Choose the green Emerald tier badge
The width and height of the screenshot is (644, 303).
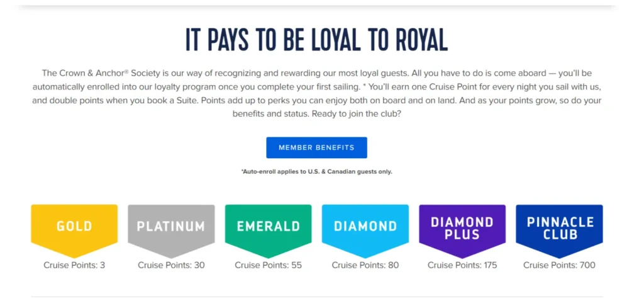tap(268, 226)
